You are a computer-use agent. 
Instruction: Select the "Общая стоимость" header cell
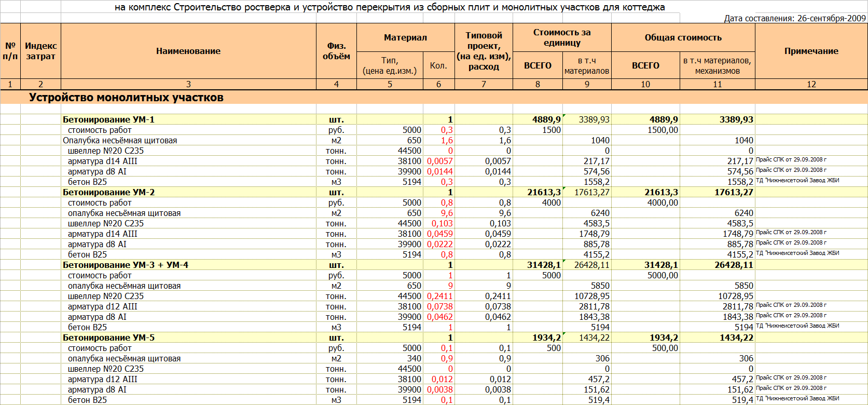(683, 37)
